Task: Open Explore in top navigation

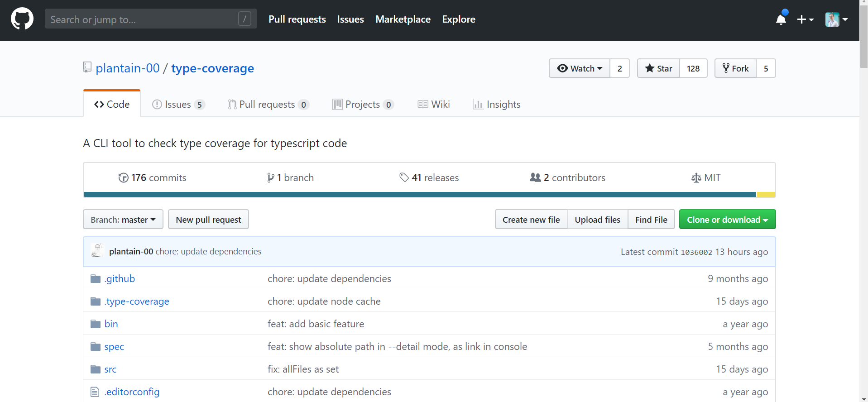Action: [459, 19]
